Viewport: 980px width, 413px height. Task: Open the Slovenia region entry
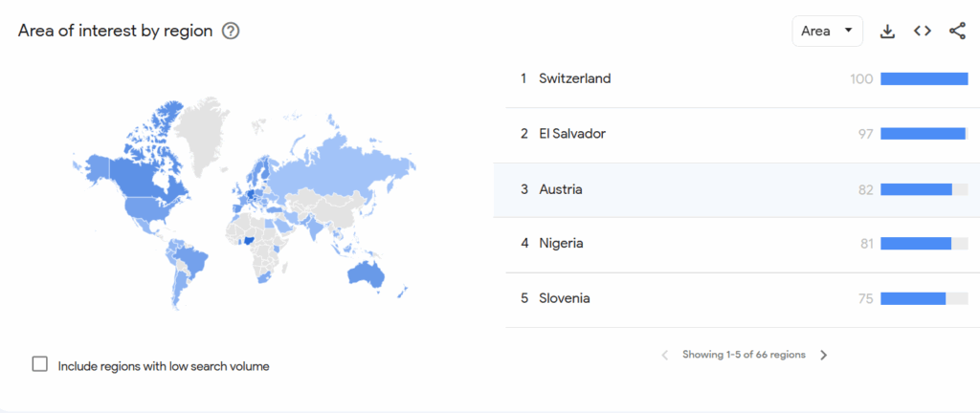click(564, 298)
